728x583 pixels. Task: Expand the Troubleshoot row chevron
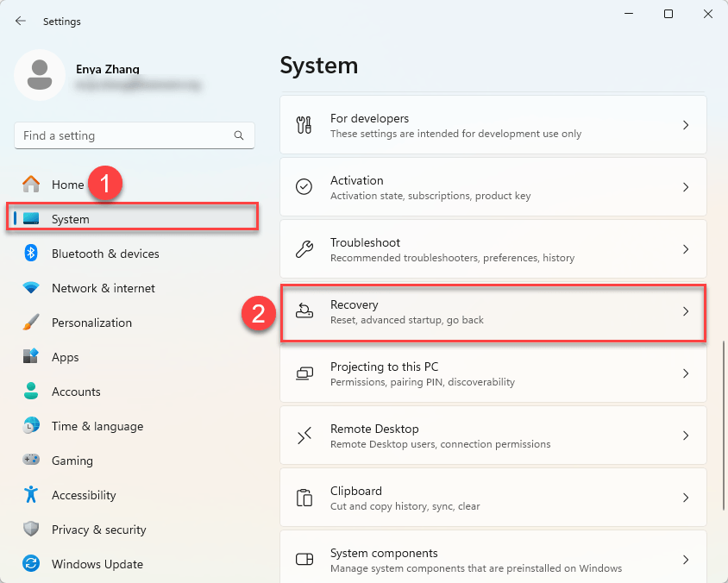pyautogui.click(x=686, y=249)
